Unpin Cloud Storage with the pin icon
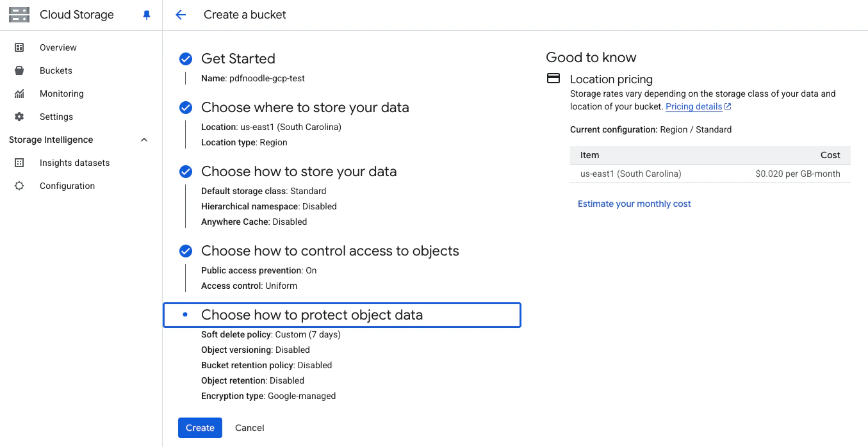 click(147, 15)
